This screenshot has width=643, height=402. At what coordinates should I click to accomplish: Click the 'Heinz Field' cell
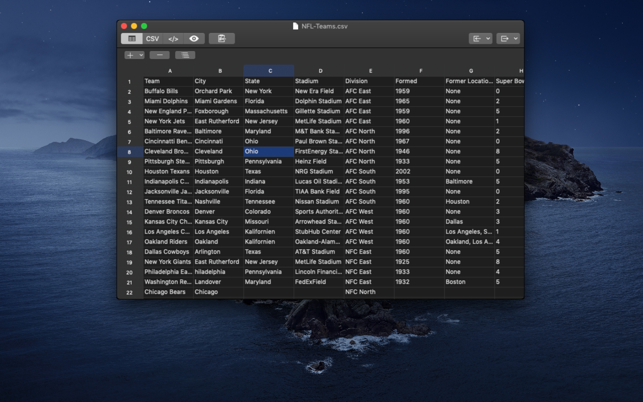click(319, 162)
